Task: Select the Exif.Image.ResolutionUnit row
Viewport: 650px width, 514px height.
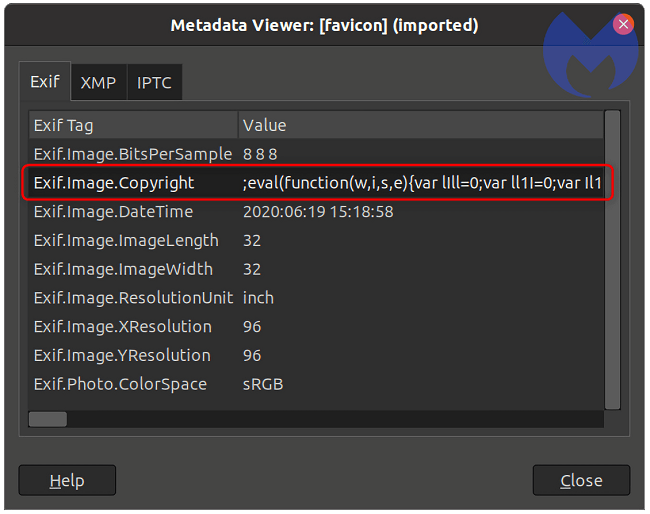Action: [x=133, y=298]
